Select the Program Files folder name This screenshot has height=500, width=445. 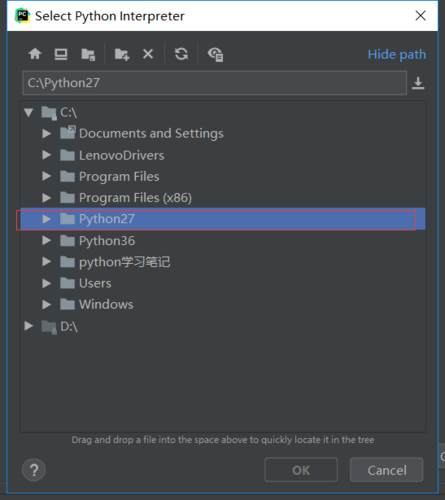pos(119,177)
